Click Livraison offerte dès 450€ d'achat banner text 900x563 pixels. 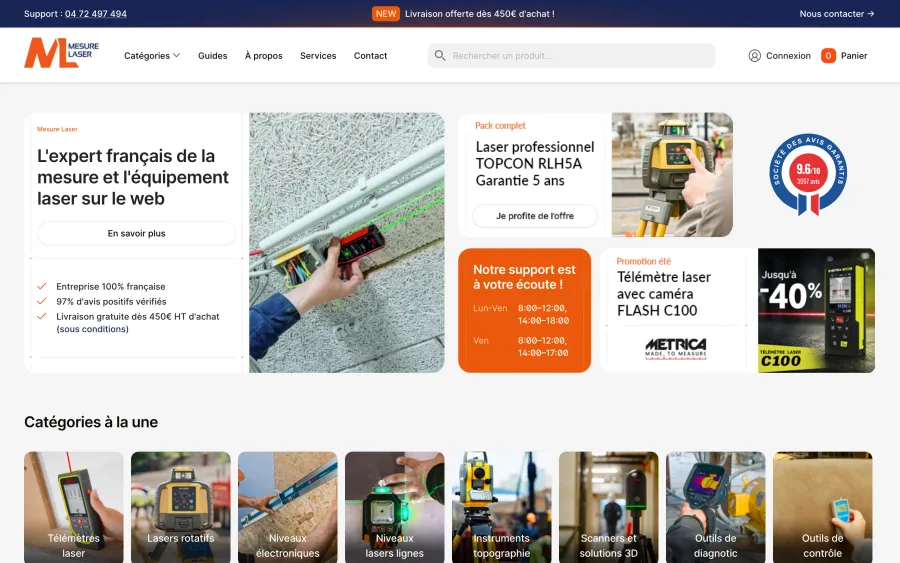[x=480, y=14]
